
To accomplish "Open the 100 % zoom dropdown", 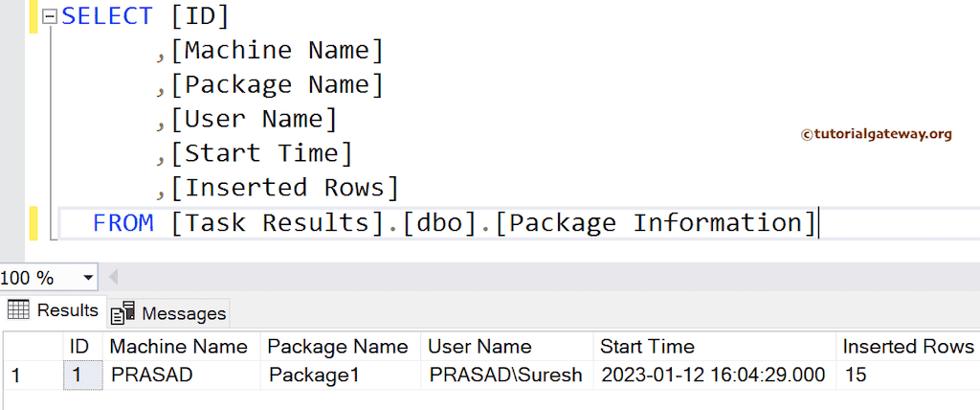I will coord(88,279).
